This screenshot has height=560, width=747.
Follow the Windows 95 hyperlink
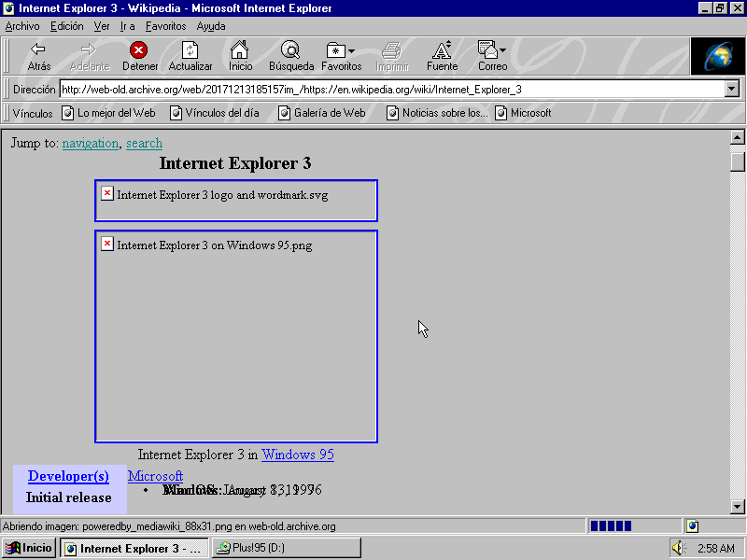pos(297,455)
